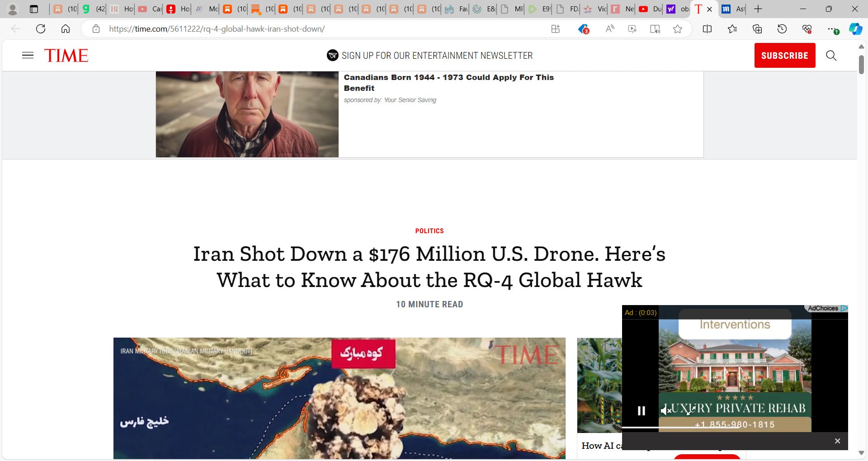Switch to the YouTube 'Ca' tab
Screen dimensions: 868x461
(x=149, y=9)
